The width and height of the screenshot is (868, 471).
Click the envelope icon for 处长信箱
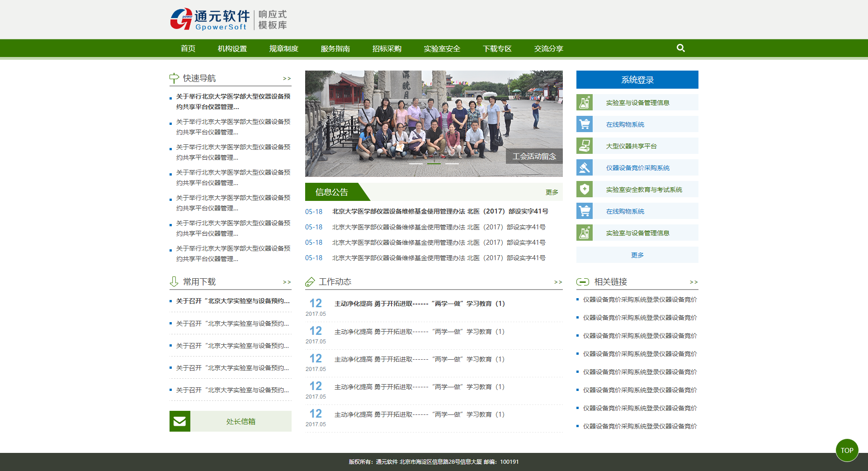179,421
